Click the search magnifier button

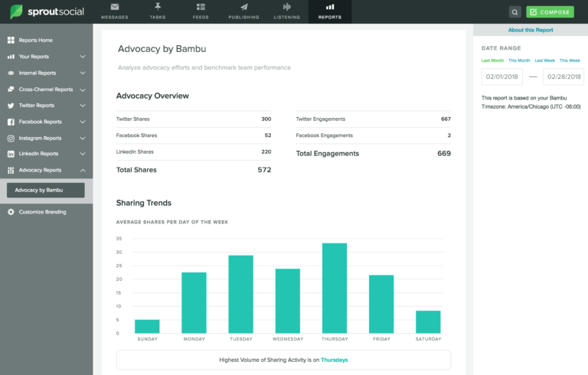(514, 12)
